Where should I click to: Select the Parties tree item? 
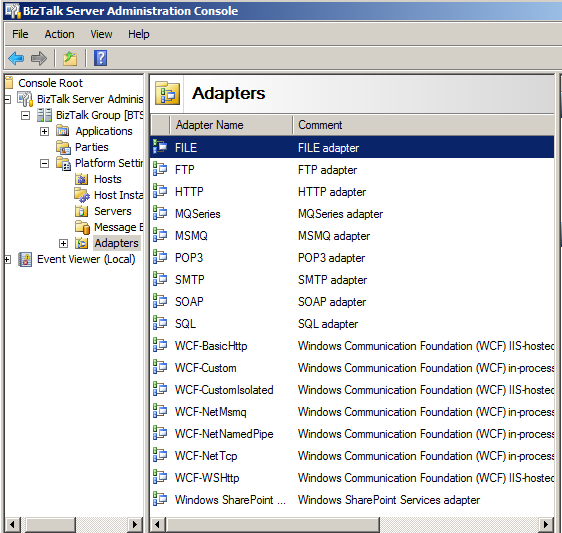coord(92,147)
